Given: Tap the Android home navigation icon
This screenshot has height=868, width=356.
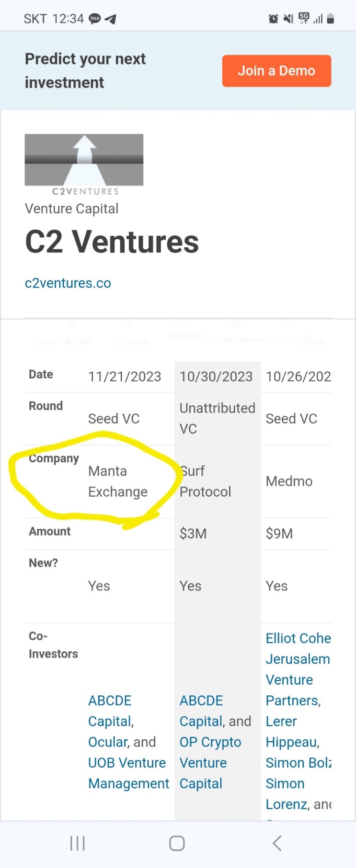Looking at the screenshot, I should (177, 843).
